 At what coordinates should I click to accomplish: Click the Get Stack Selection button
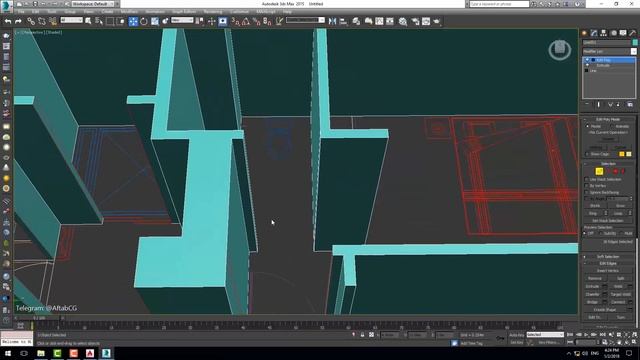click(607, 220)
